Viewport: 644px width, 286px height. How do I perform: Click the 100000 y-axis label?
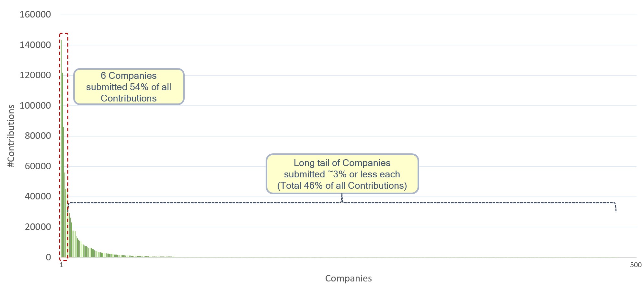coord(35,106)
